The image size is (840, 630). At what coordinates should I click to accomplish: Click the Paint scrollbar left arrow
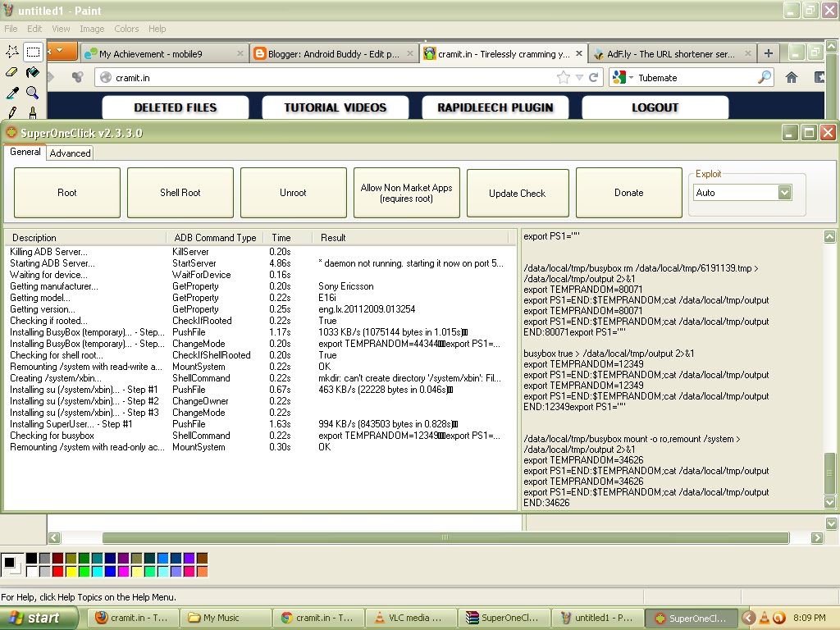(54, 538)
